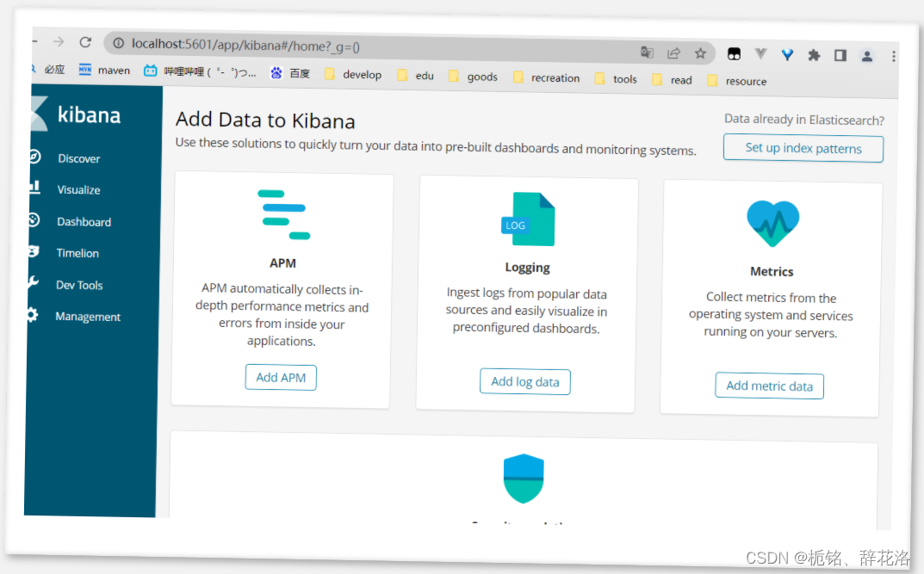Image resolution: width=924 pixels, height=574 pixels.
Task: Click the site information icon in address bar
Action: point(119,43)
